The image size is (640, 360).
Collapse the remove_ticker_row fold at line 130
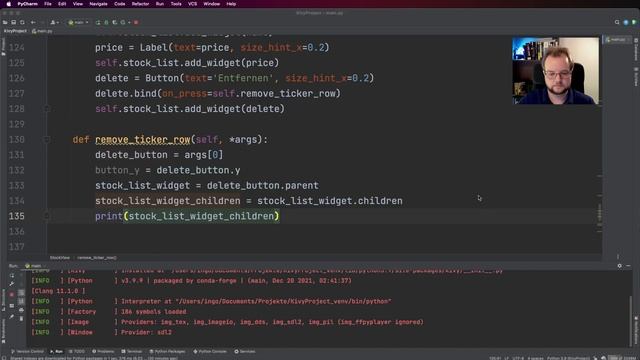point(47,140)
